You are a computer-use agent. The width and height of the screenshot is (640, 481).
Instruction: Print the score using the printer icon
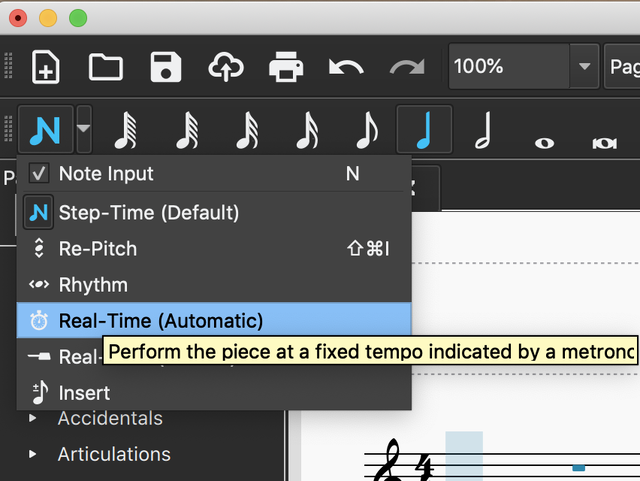286,67
